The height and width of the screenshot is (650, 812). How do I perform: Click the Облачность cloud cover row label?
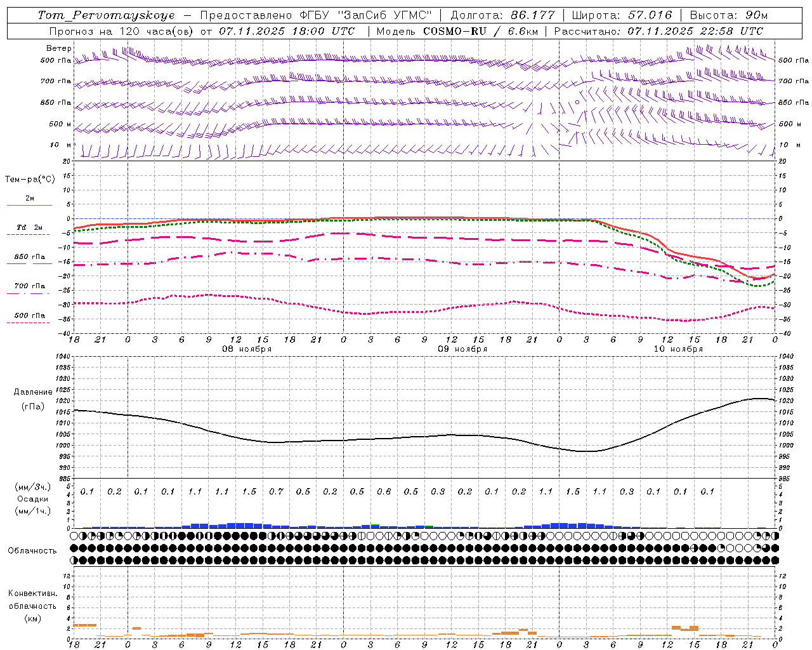pyautogui.click(x=32, y=551)
